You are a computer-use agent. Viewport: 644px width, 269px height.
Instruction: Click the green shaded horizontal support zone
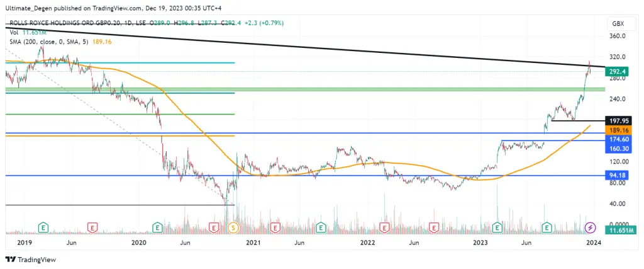pyautogui.click(x=306, y=89)
